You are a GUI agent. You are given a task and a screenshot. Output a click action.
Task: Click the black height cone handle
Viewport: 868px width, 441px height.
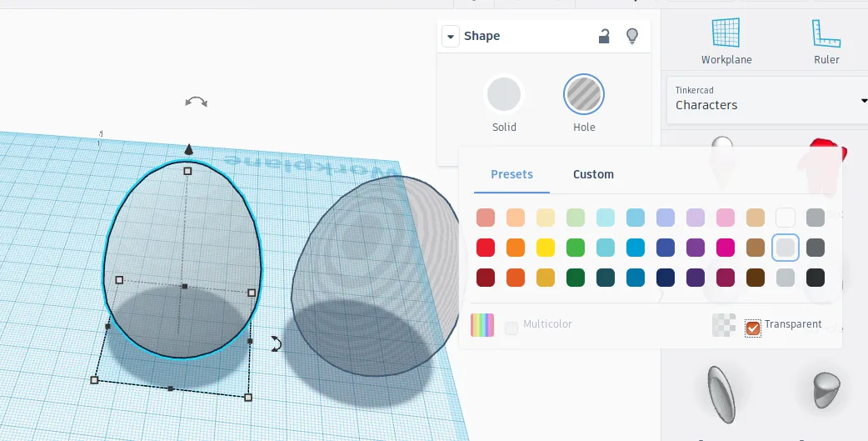coord(188,149)
